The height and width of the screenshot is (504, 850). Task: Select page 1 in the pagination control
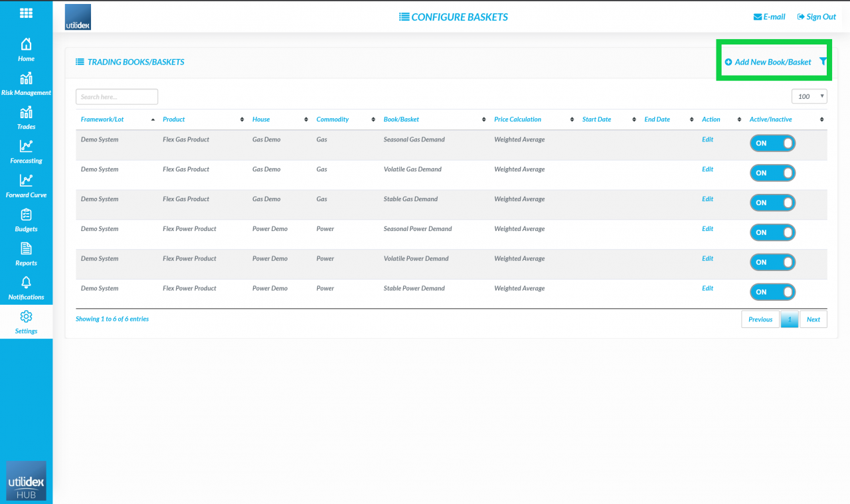[x=789, y=319]
